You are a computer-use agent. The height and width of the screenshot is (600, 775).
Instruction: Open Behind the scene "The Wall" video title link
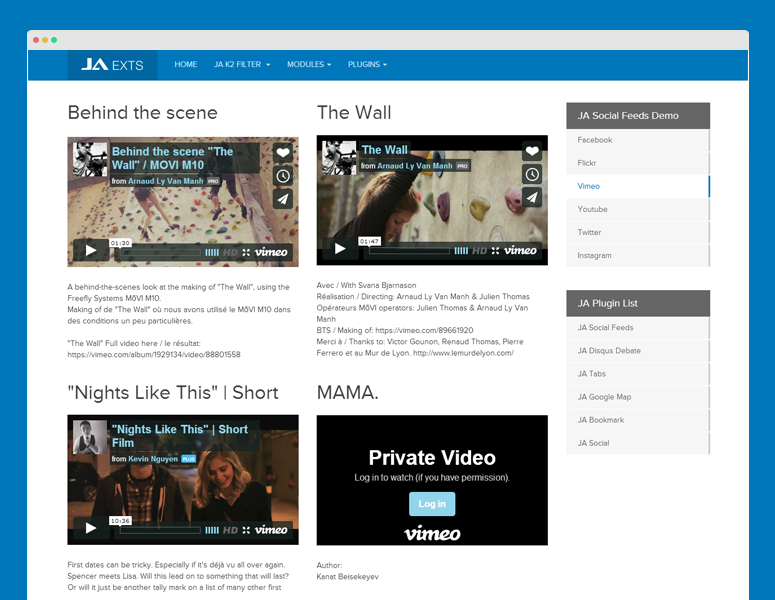coord(172,158)
